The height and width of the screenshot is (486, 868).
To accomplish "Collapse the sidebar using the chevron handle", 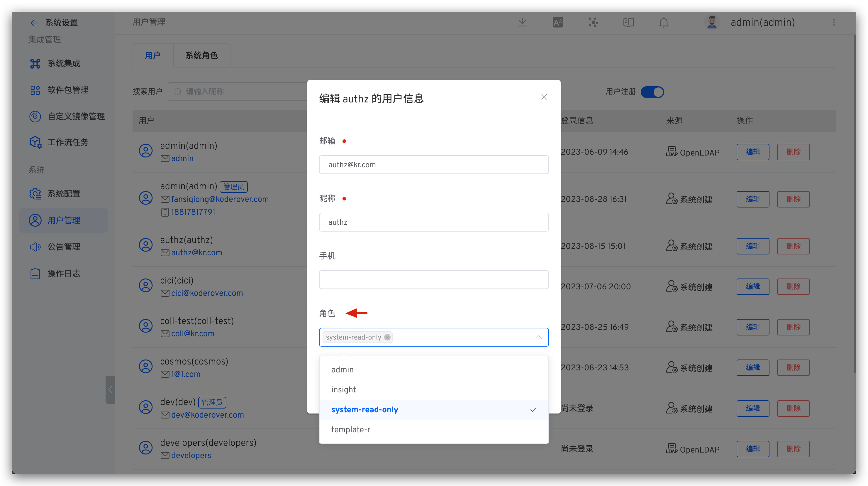I will pos(110,389).
